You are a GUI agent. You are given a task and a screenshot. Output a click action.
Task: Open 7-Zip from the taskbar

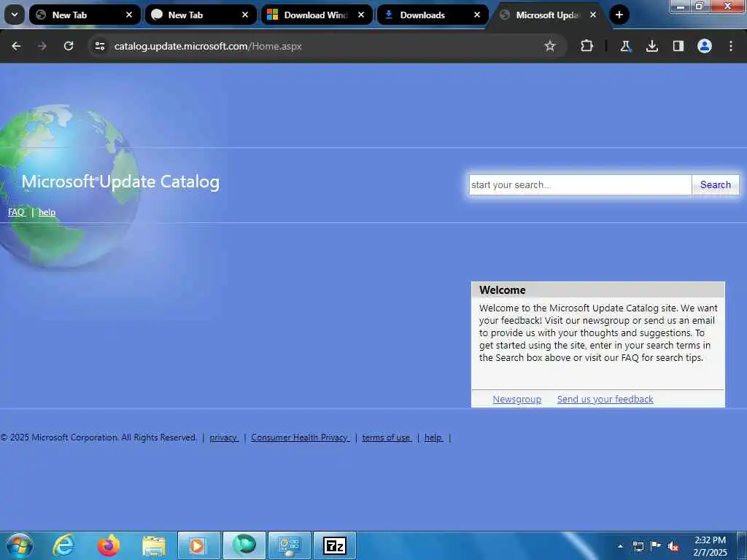(x=334, y=545)
